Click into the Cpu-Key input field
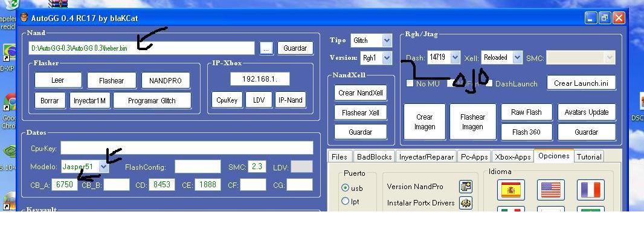This screenshot has height=232, width=644. pyautogui.click(x=187, y=148)
